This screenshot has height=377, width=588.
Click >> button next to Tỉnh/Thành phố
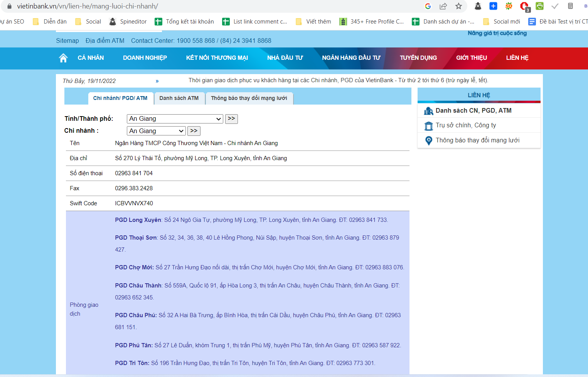click(231, 119)
